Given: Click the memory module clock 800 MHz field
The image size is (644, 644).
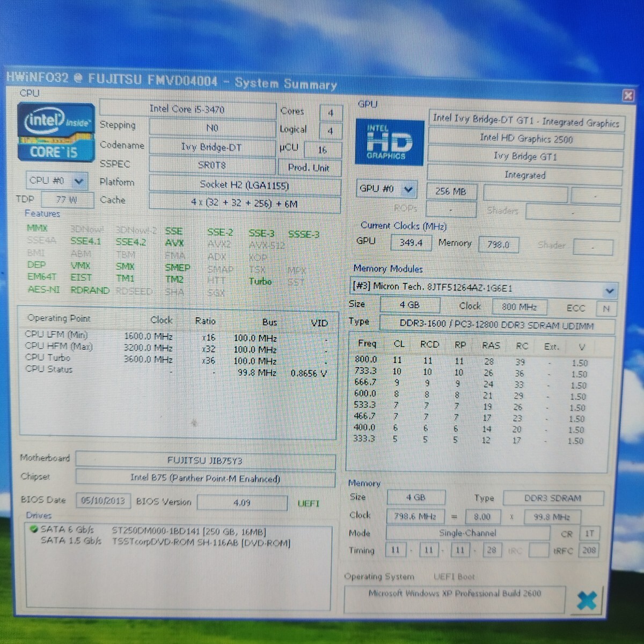Looking at the screenshot, I should (519, 307).
